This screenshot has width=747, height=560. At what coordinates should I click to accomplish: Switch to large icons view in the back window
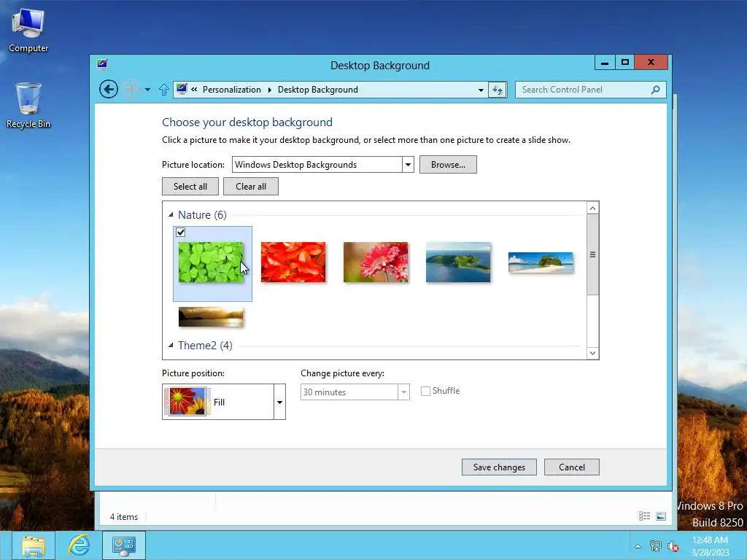coord(661,516)
